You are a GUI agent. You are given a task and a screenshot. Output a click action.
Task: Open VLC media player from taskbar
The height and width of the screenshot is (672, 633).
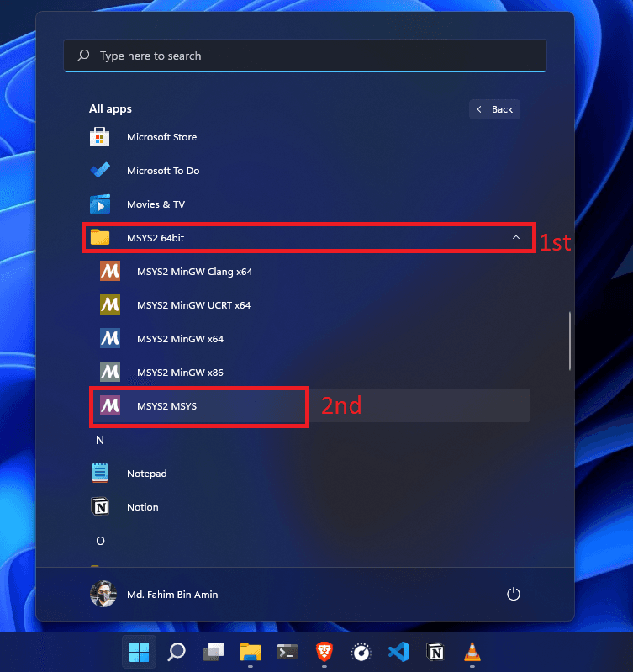click(472, 652)
